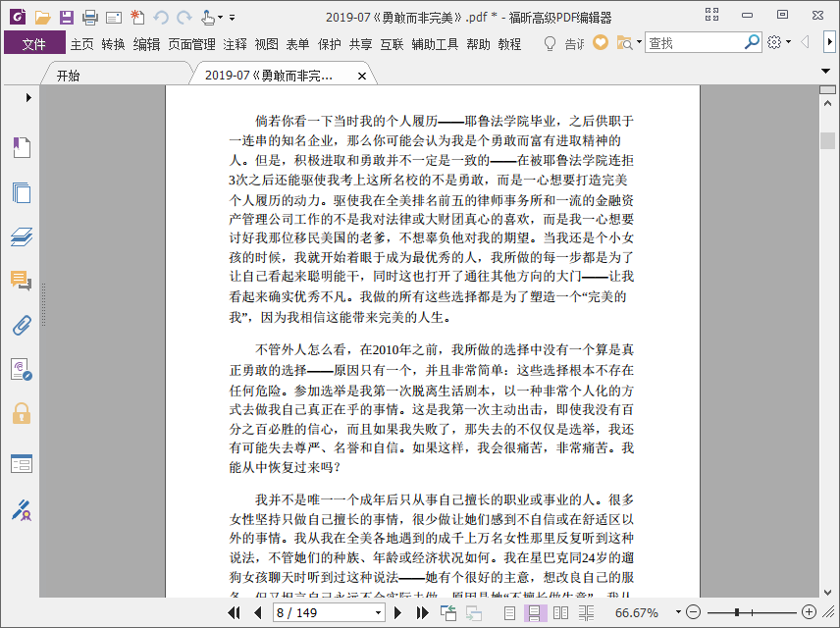
Task: Open the 注释 ribbon tab
Action: pos(236,44)
